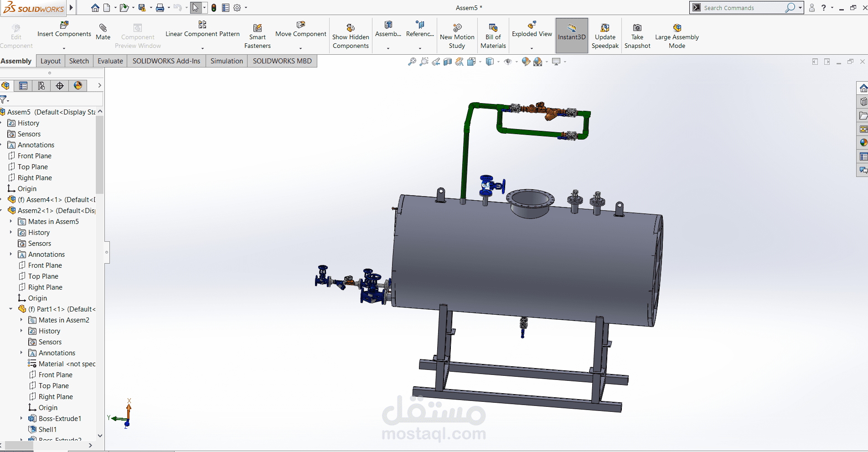Expand Linear Component Pattern dropdown arrow
The image size is (868, 452).
pyautogui.click(x=202, y=48)
